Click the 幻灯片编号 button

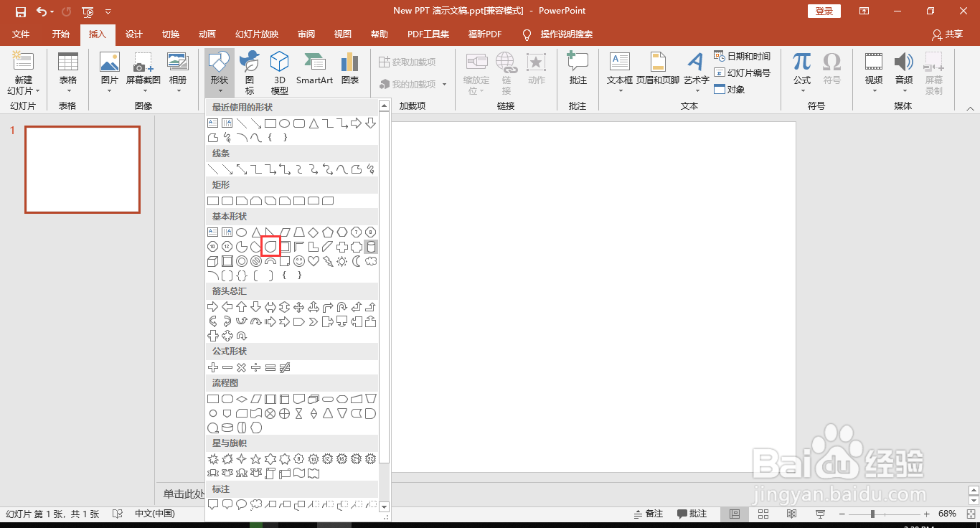743,72
